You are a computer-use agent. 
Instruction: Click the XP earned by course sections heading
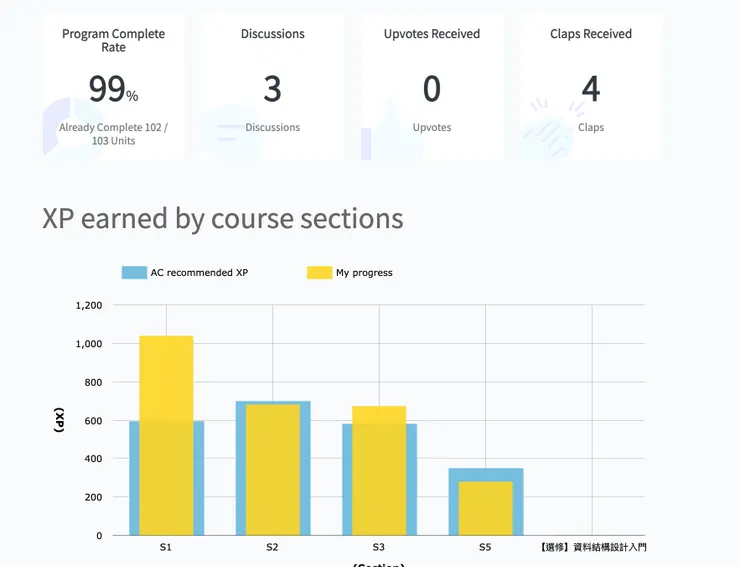[x=223, y=218]
